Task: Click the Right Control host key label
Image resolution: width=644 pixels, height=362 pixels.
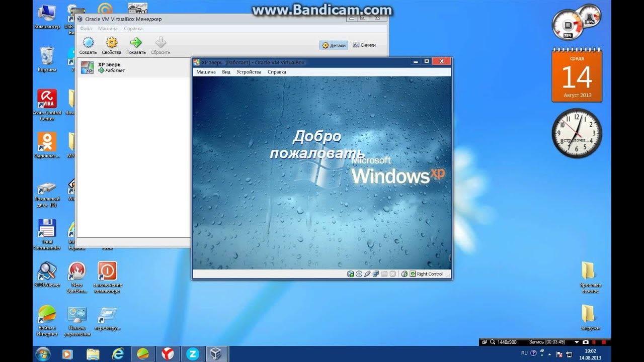Action: click(x=430, y=274)
